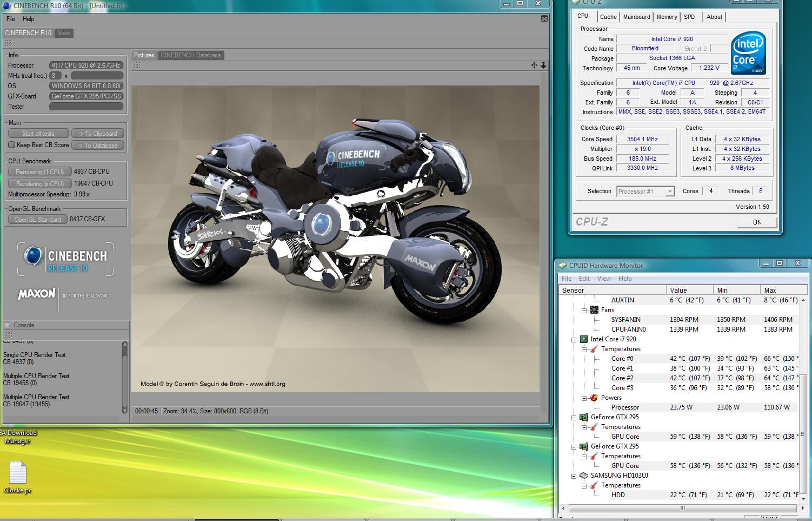Open EA Download Manager desktop shortcut

pos(18,437)
